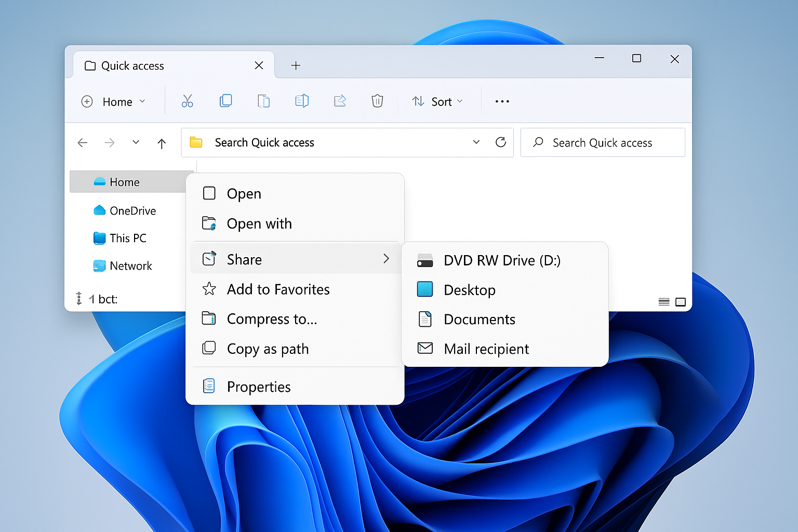Delete the selection with the trash icon

(x=377, y=101)
